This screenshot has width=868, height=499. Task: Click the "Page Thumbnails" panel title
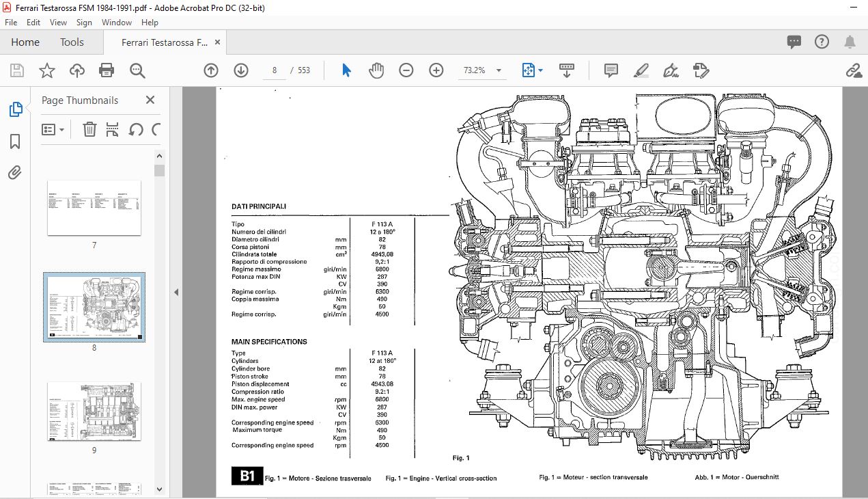pyautogui.click(x=80, y=100)
